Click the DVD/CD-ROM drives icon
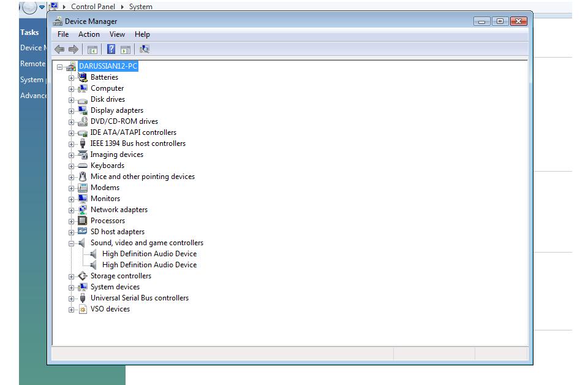The height and width of the screenshot is (385, 588). (83, 121)
